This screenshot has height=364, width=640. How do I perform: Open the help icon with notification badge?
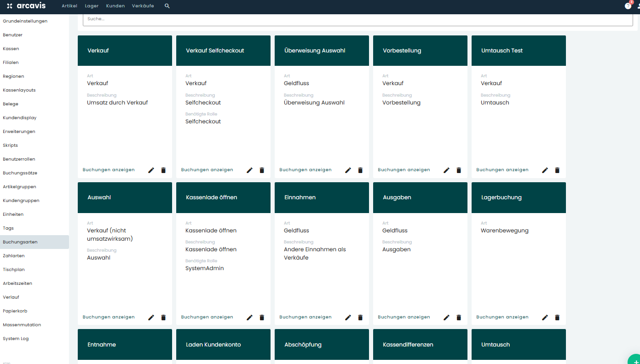coord(628,6)
